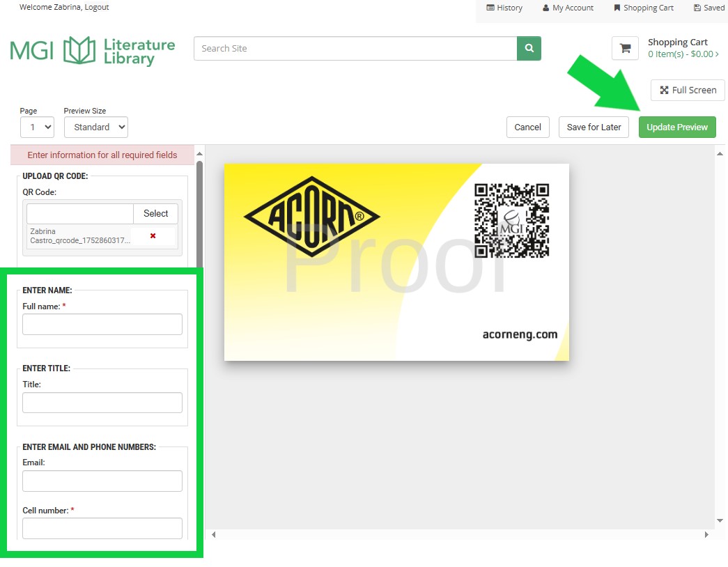
Task: Click Select to upload QR code
Action: pyautogui.click(x=155, y=214)
